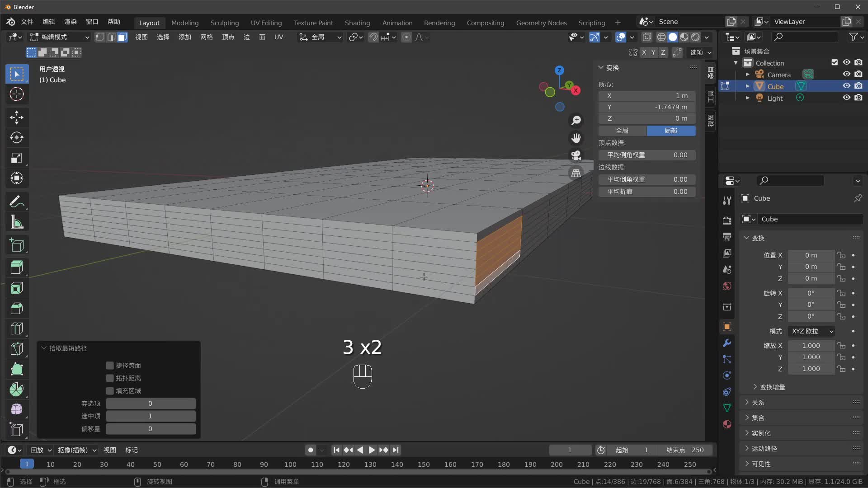Expand the 变换增量 subpanel
Viewport: 868px width, 488px height.
pyautogui.click(x=772, y=387)
